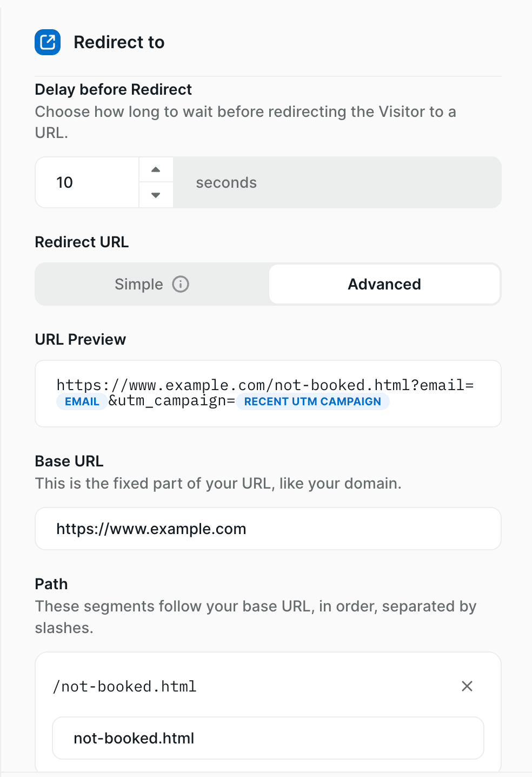Click the 'These segments follow your base URL' description

pos(256,617)
